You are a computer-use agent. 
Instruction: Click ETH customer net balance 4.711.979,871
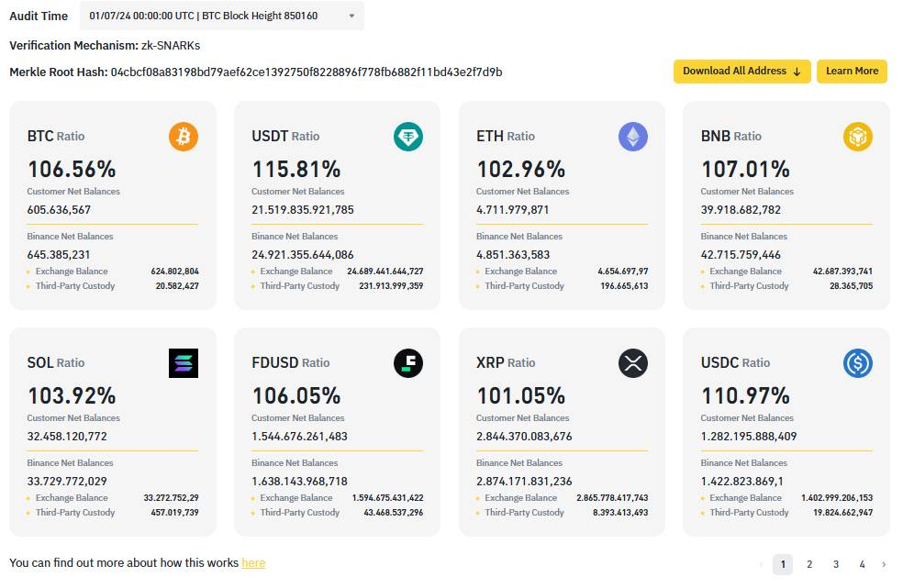[x=513, y=210]
